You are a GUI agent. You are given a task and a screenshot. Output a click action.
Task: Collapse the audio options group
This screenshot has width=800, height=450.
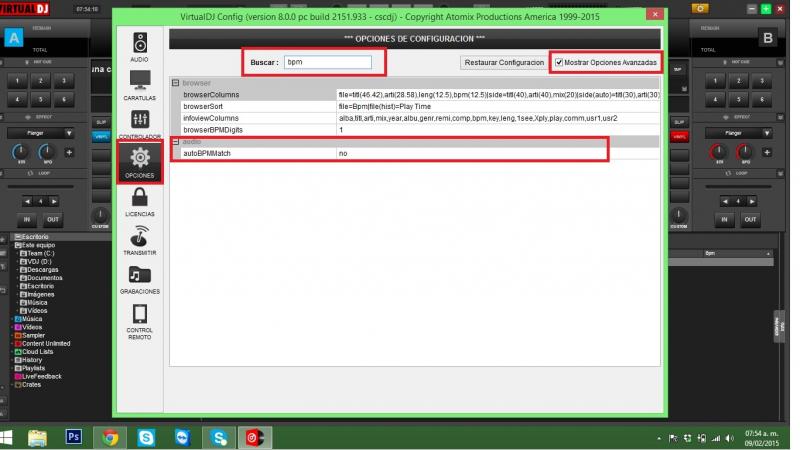[176, 141]
